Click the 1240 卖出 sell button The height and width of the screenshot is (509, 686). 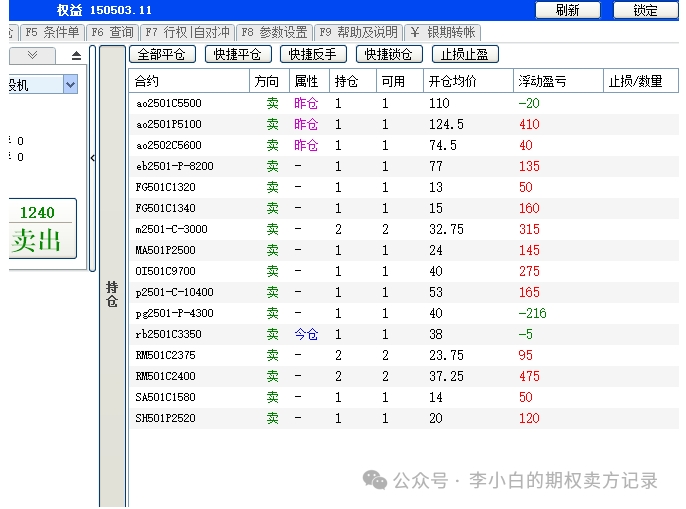click(42, 228)
